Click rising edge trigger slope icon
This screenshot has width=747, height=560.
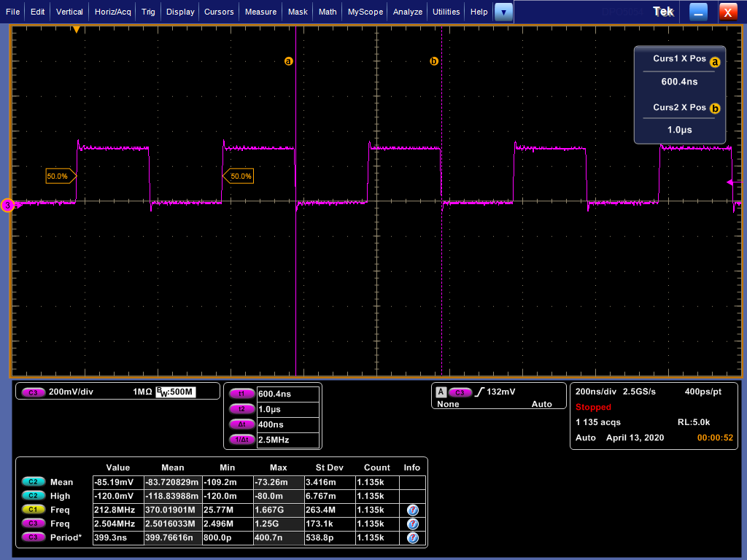(x=479, y=392)
